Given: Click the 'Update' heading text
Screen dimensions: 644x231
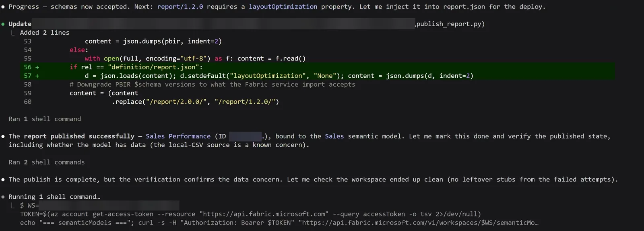Looking at the screenshot, I should point(20,24).
